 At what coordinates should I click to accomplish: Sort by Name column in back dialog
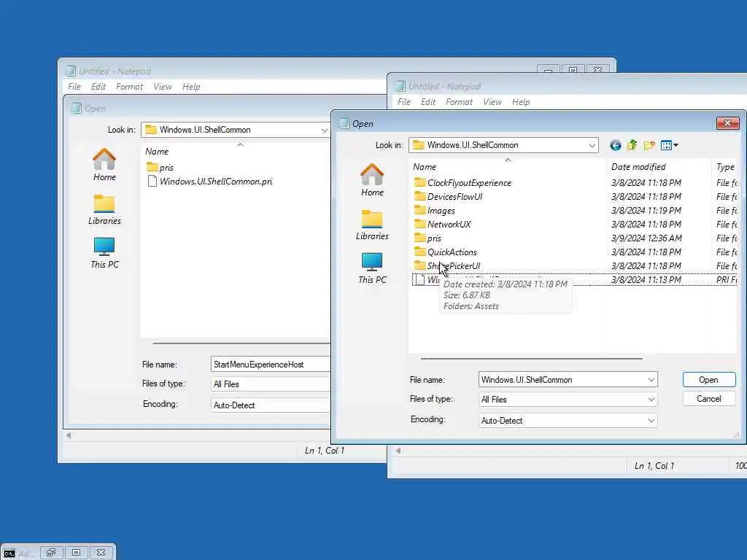(x=237, y=152)
